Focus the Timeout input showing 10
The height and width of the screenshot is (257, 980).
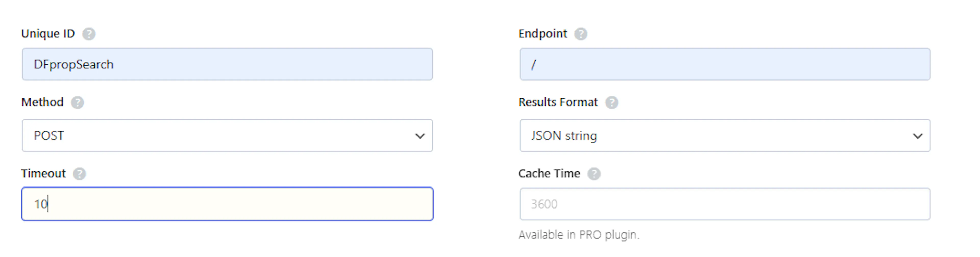click(x=227, y=204)
